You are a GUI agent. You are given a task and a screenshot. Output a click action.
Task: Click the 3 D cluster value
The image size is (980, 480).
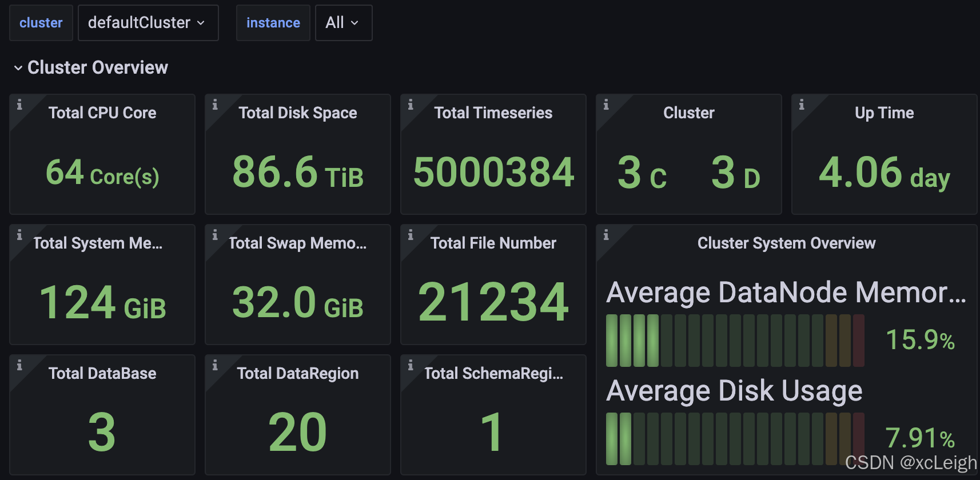[736, 172]
